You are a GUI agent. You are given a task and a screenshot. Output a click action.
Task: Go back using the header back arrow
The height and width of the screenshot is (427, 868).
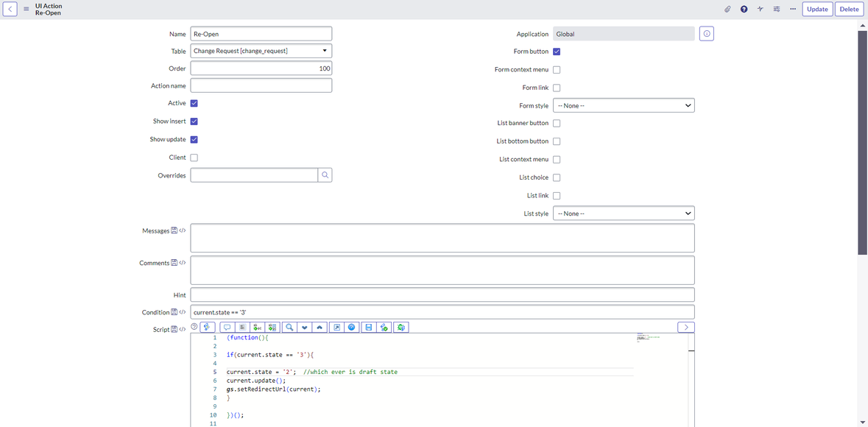[x=10, y=9]
